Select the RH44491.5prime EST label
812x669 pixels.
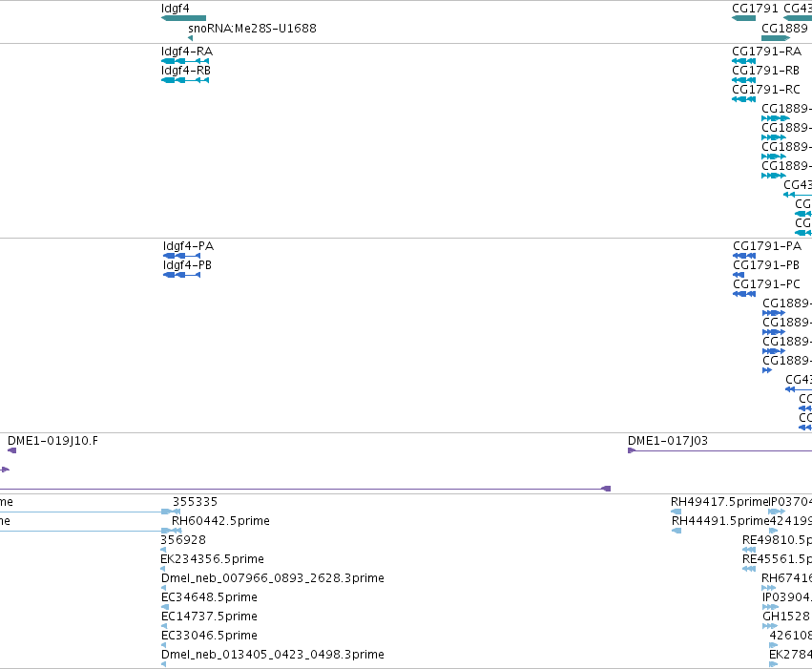click(720, 521)
